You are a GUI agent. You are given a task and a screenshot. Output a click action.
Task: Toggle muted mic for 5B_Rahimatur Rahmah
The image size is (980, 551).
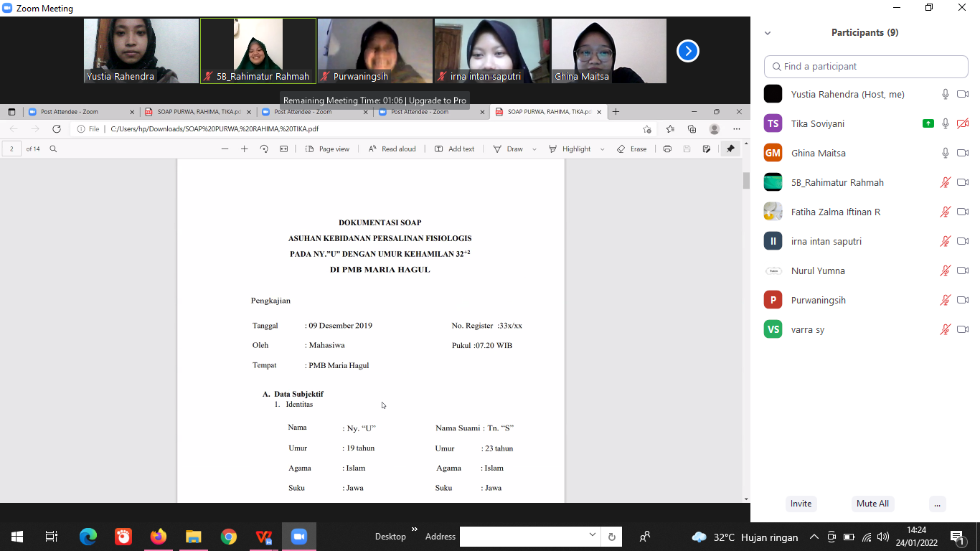pos(946,182)
